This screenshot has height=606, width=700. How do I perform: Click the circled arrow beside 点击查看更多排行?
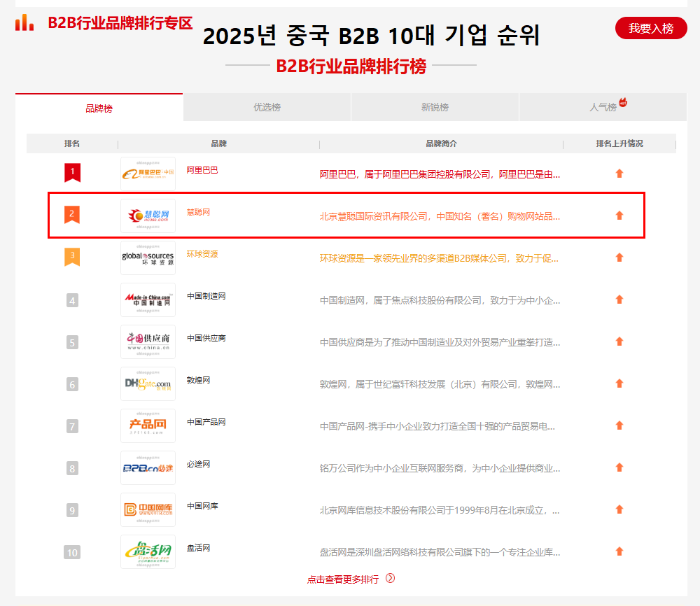click(390, 578)
